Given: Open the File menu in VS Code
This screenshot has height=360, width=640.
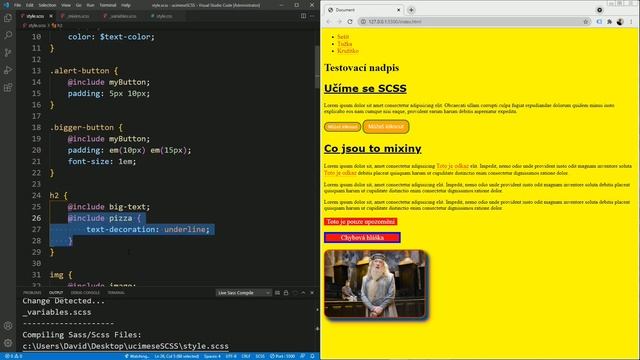Looking at the screenshot, I should (17, 5).
